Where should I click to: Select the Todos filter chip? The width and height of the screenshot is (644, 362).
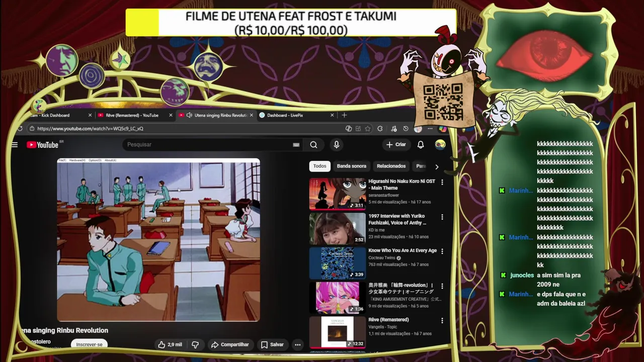pos(319,166)
